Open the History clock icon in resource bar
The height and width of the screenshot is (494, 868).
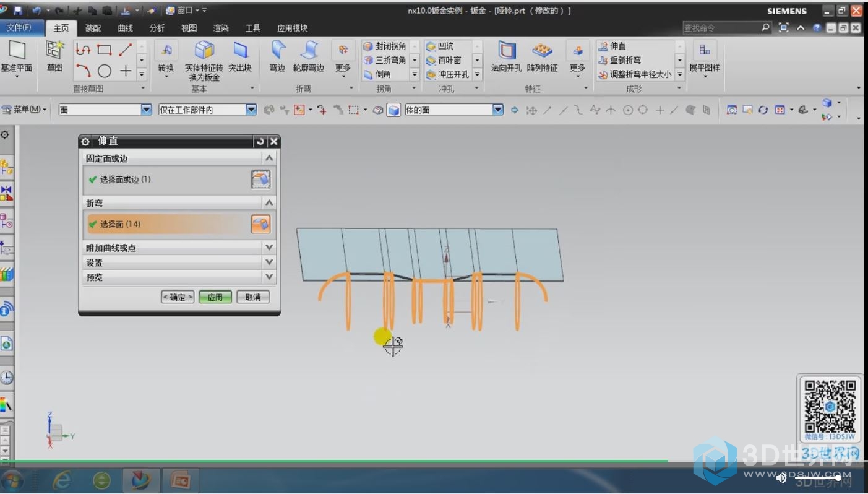pos(6,378)
